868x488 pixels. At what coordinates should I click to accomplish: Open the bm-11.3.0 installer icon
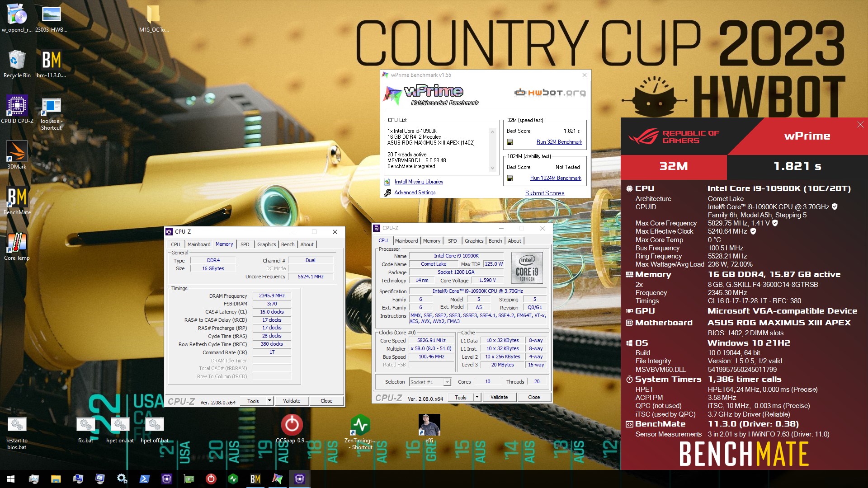(x=51, y=63)
